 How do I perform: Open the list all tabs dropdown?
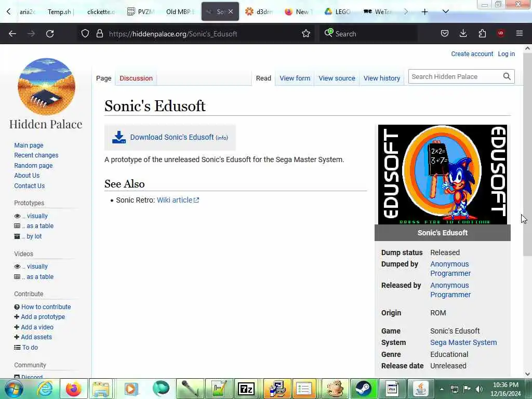click(446, 12)
